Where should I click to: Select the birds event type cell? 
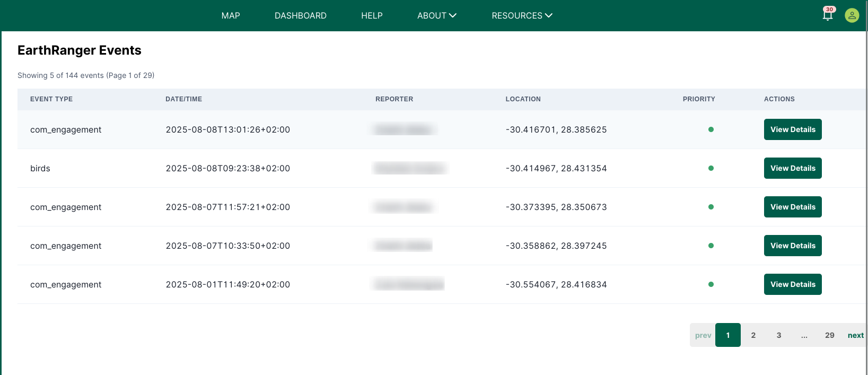point(40,168)
